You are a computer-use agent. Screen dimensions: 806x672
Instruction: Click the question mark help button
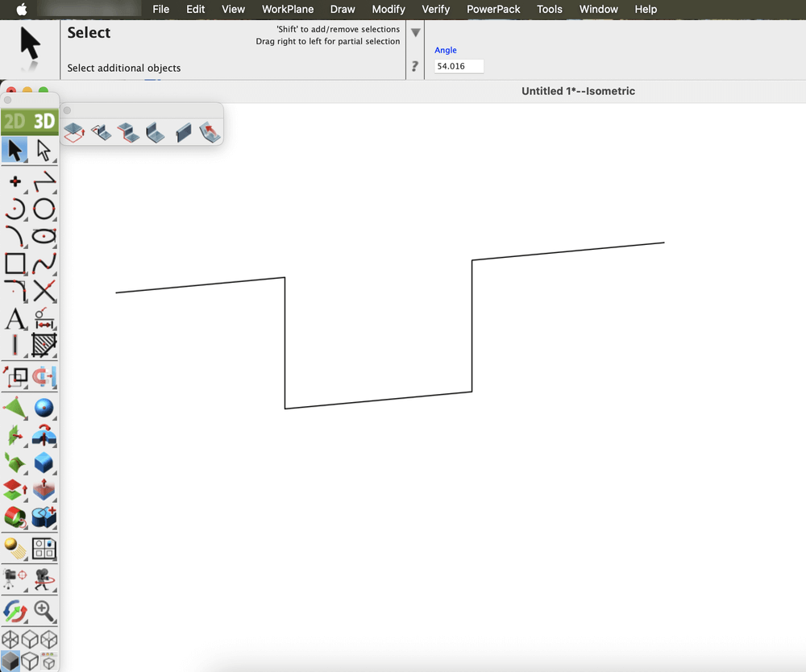pos(415,66)
